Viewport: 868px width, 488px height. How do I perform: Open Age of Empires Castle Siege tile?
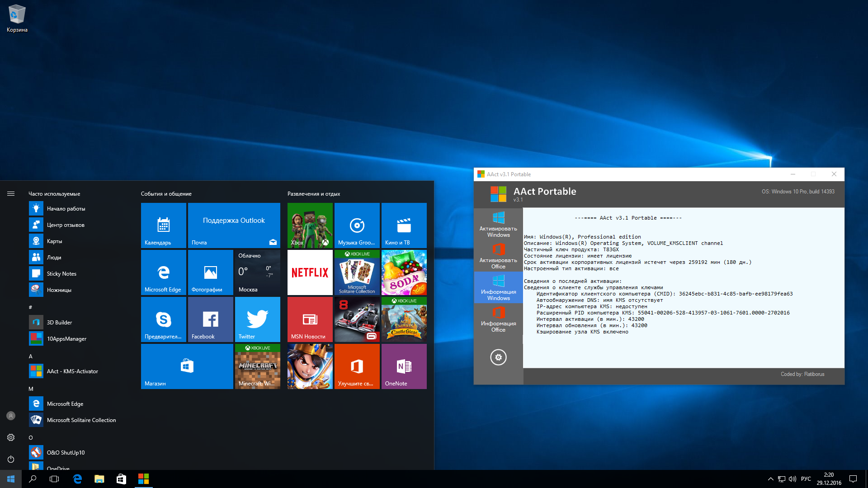[404, 319]
